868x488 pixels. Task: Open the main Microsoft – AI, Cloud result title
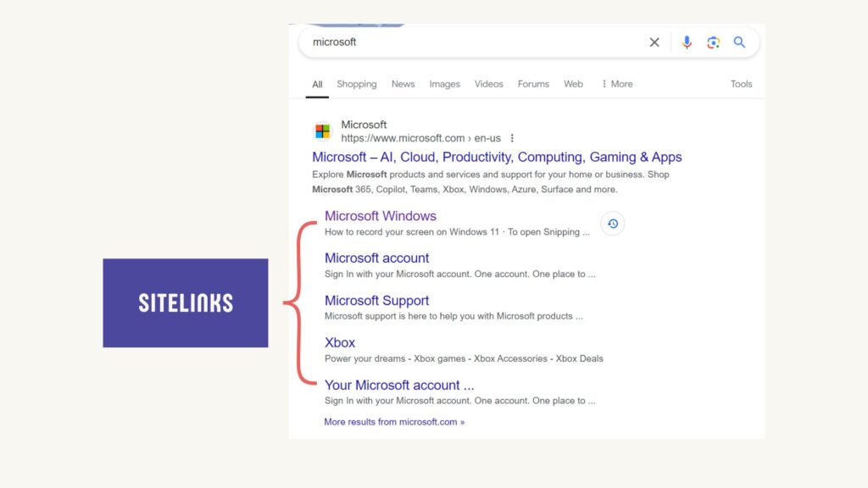click(x=497, y=157)
